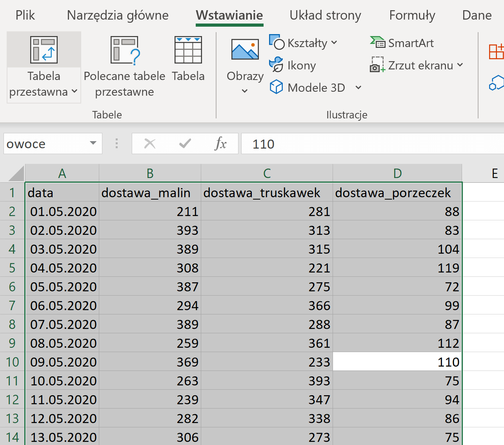The image size is (504, 445).
Task: Click the formula bar containing 110
Action: coord(373,144)
